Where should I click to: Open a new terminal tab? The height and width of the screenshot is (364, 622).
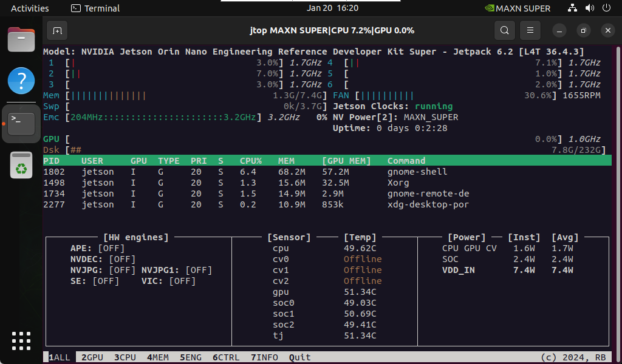[x=57, y=30]
